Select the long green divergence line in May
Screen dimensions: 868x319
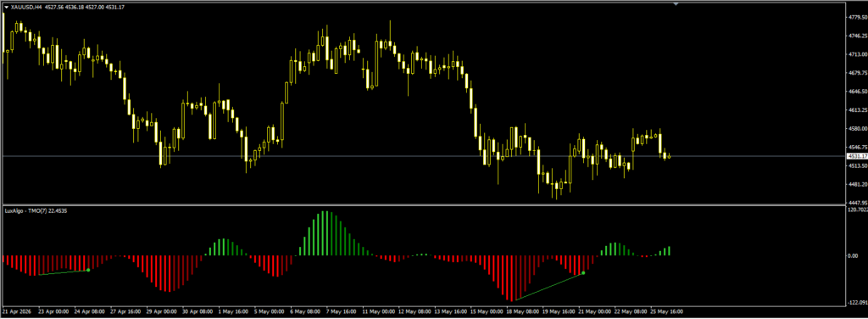tap(549, 287)
